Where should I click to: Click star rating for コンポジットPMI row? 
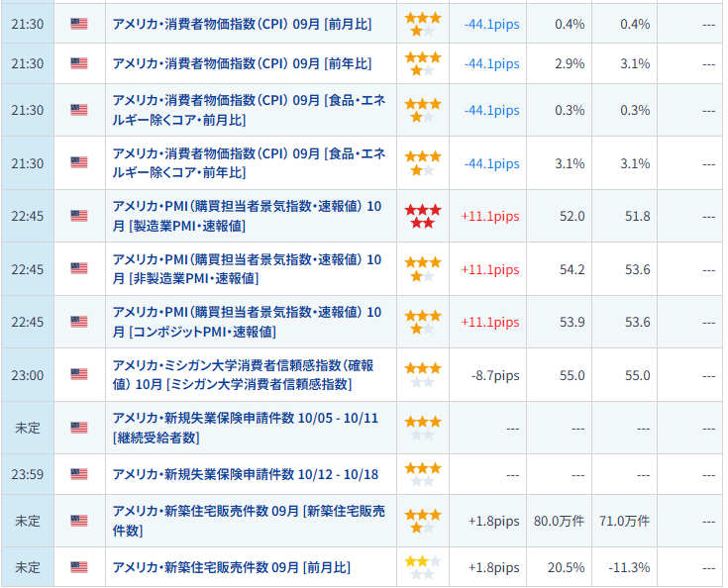(423, 322)
